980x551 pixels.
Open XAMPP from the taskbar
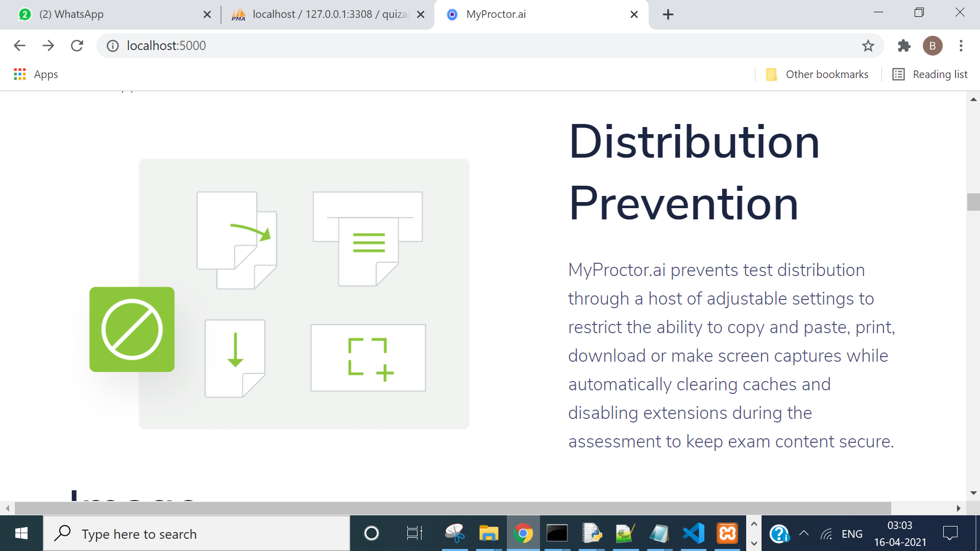pos(727,534)
